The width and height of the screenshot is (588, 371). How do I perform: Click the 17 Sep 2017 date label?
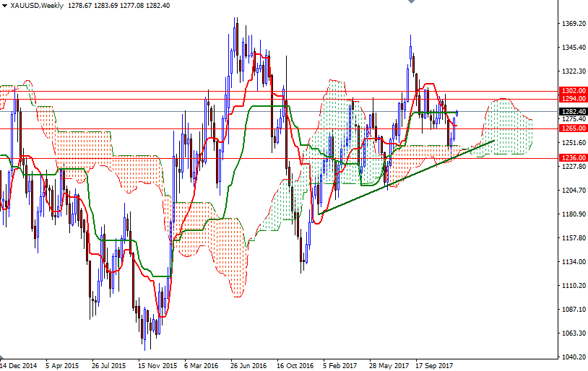(x=433, y=365)
